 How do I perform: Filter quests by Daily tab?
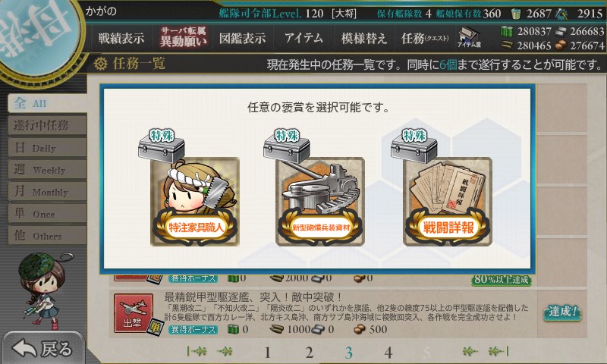(x=47, y=147)
